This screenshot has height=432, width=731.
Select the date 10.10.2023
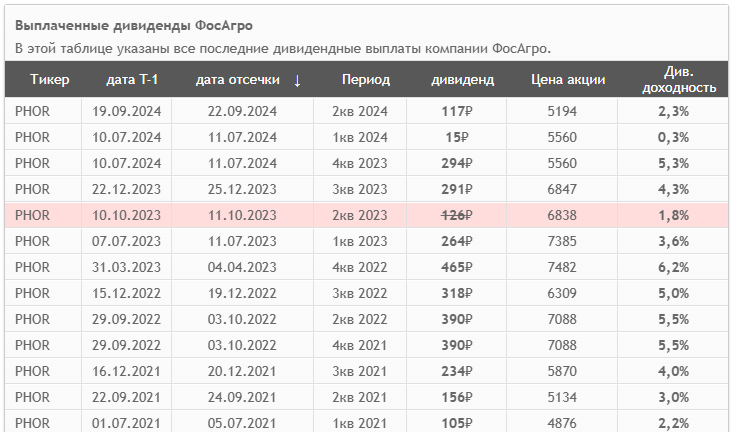click(x=126, y=215)
